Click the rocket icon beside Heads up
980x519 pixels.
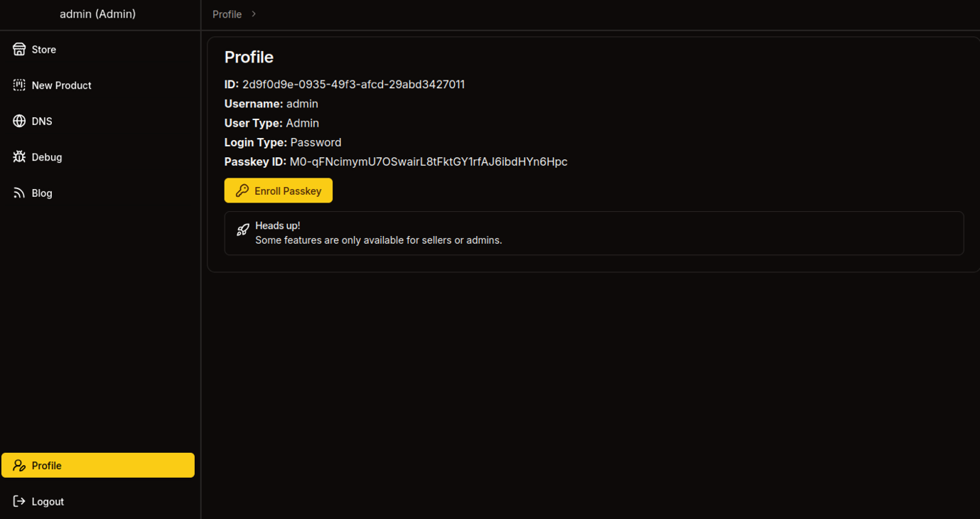pyautogui.click(x=243, y=230)
